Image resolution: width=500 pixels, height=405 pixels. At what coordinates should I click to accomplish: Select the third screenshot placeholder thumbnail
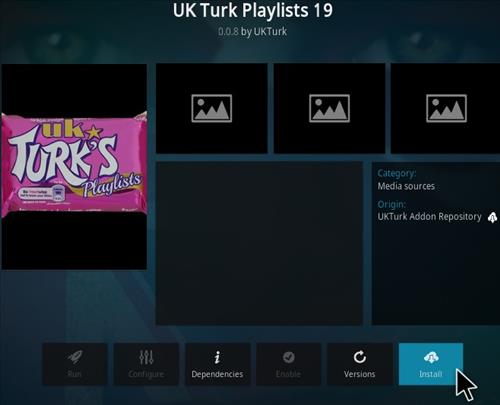(446, 108)
